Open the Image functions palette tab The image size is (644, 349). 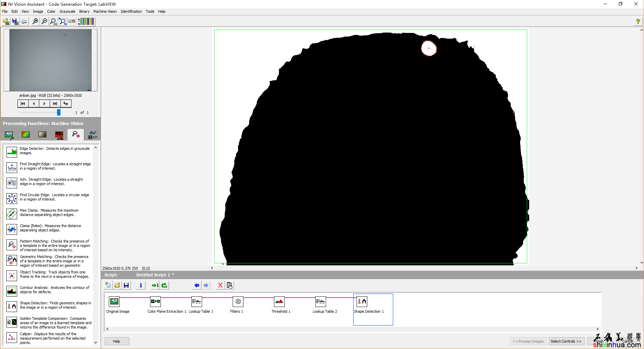point(9,135)
